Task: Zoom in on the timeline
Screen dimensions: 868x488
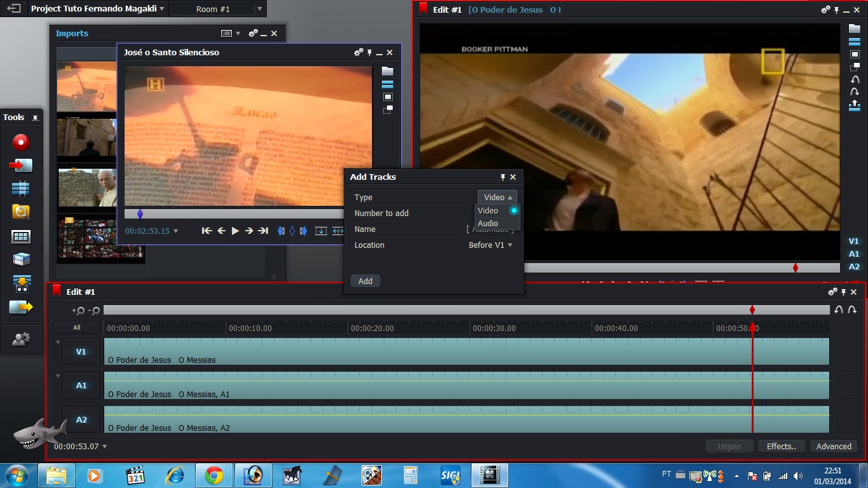Action: [78, 311]
